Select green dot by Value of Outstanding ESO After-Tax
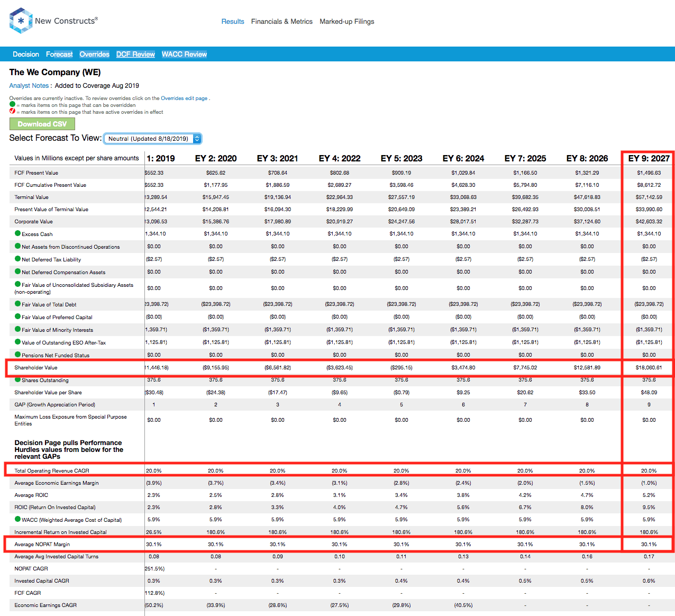The image size is (675, 616). pos(18,342)
